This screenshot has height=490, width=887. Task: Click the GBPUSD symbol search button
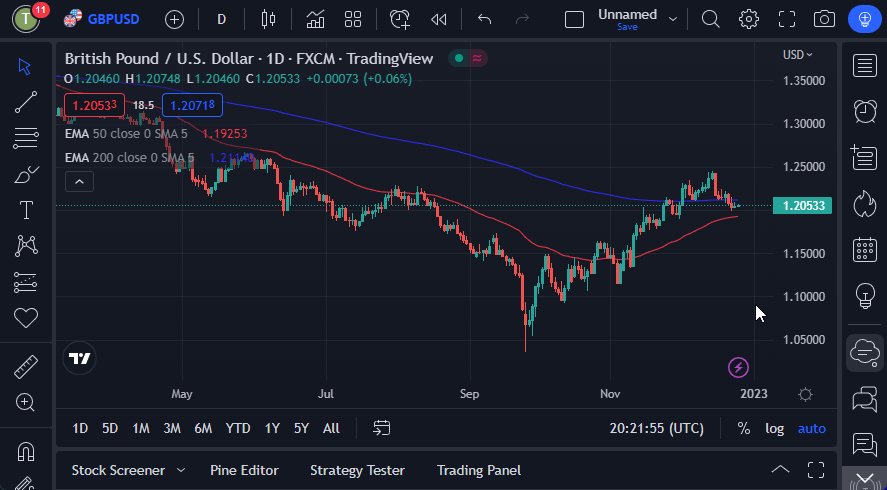pyautogui.click(x=102, y=19)
